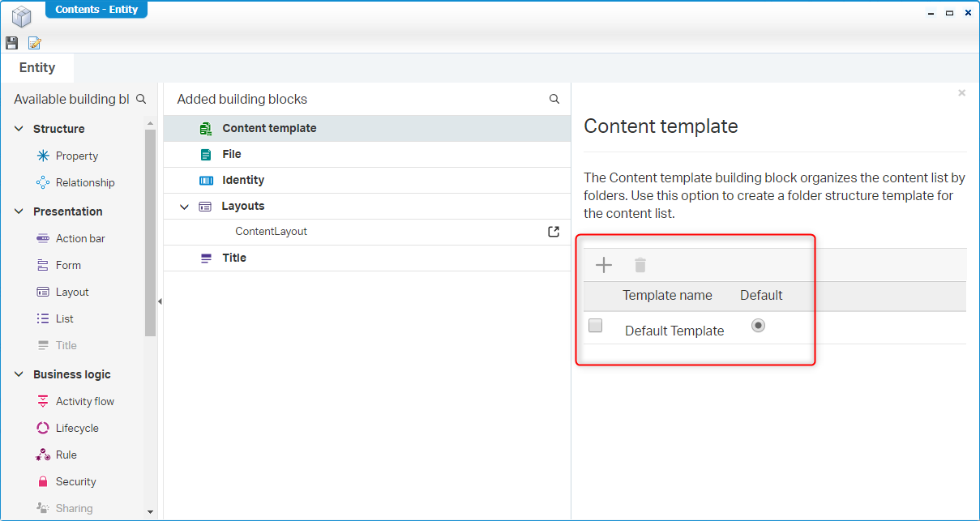Select the Contents - Entity title tab
The width and height of the screenshot is (980, 521).
[x=96, y=10]
